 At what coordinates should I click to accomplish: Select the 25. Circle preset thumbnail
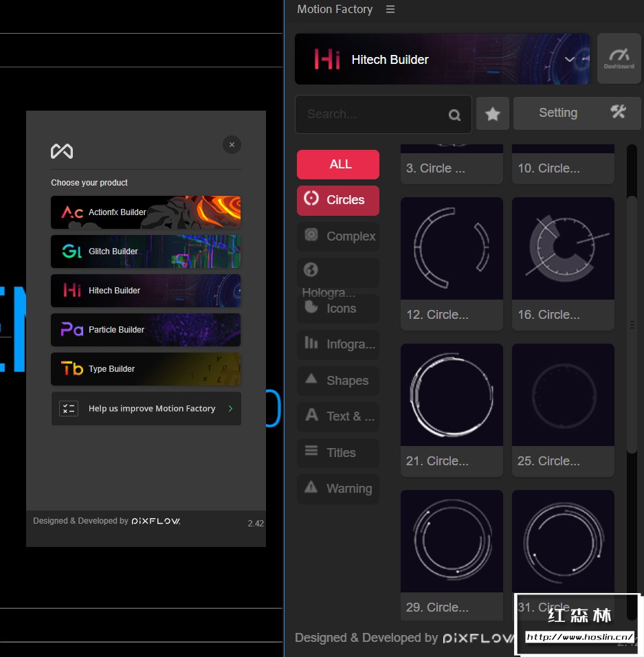point(563,394)
